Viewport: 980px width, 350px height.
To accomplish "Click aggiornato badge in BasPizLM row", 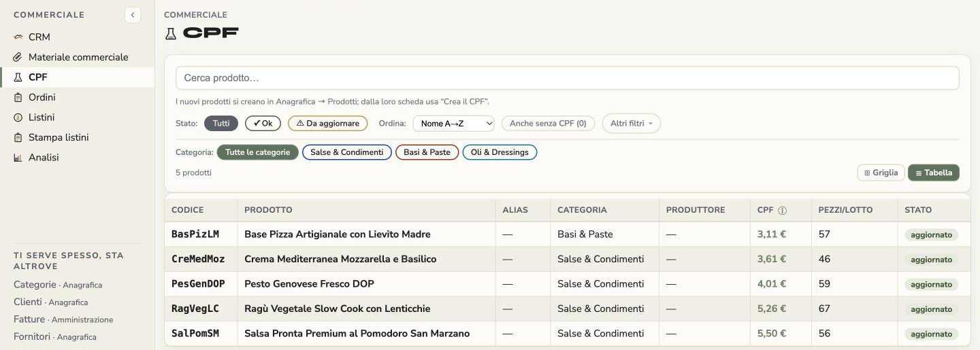I will 931,235.
